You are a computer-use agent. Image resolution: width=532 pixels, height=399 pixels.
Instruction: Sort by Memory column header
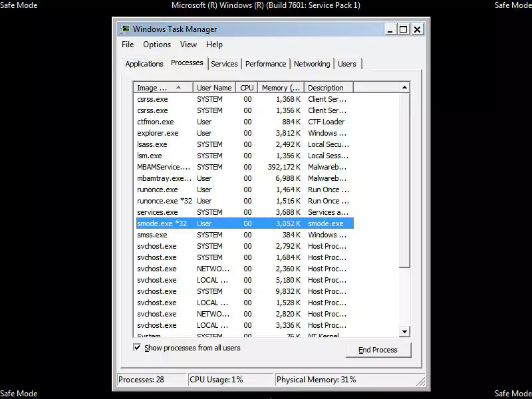pos(281,88)
